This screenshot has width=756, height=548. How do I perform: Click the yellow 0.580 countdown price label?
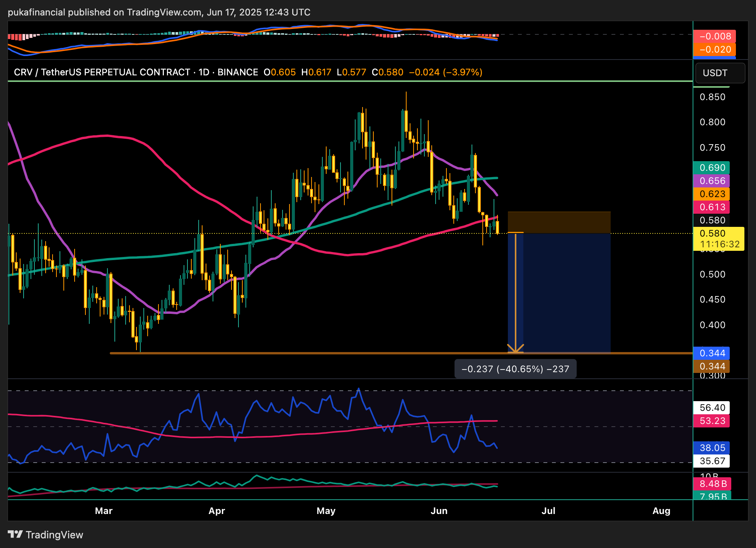coord(718,238)
